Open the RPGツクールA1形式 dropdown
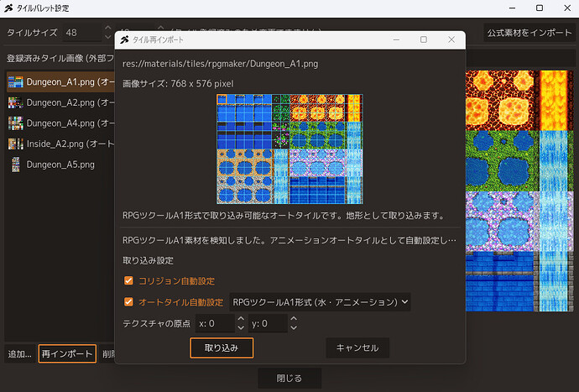Screen dimensions: 579x392 pyautogui.click(x=320, y=302)
